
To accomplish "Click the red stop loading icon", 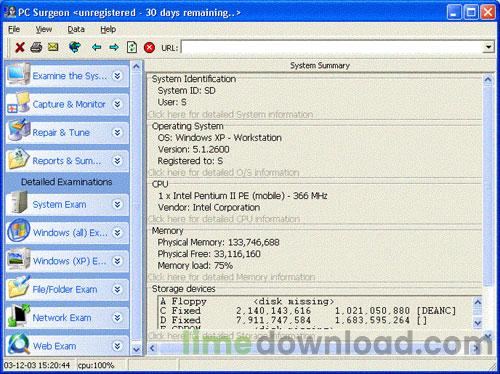I will 149,47.
